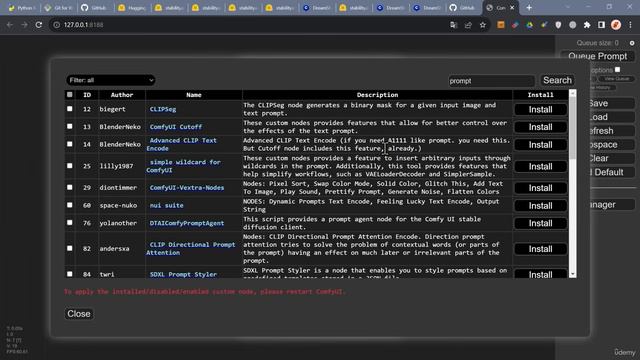
Task: Close the custom nodes dialog
Action: coord(79,314)
